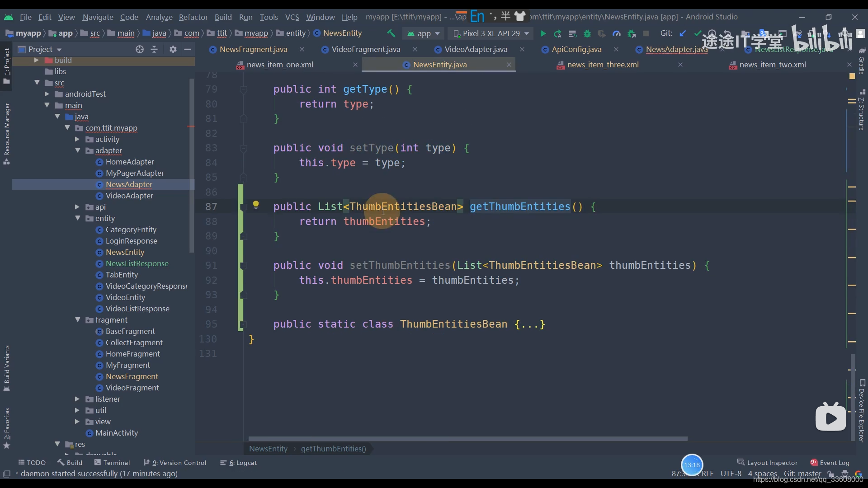
Task: Open Project panel settings gear
Action: click(x=173, y=49)
